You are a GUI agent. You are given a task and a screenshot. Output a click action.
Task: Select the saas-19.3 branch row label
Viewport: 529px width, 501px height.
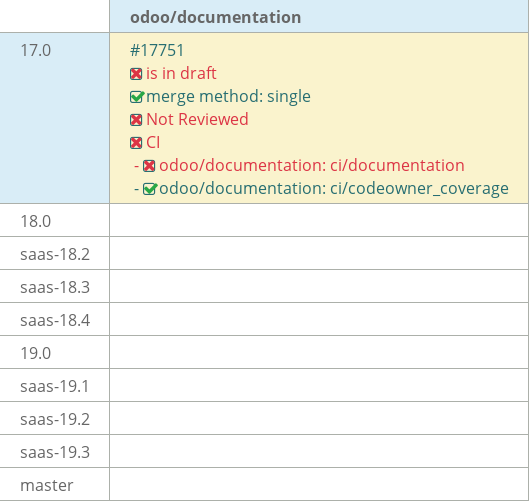tap(55, 453)
